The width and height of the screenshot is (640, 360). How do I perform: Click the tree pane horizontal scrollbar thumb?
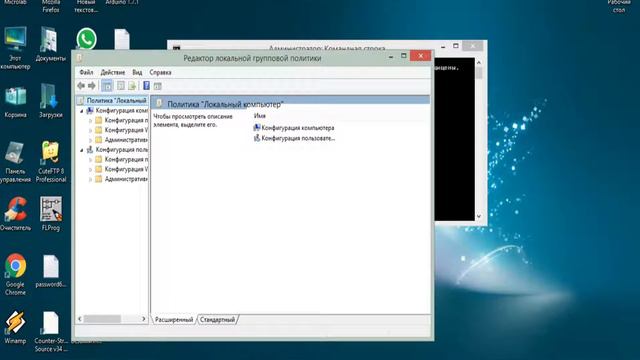(x=102, y=319)
